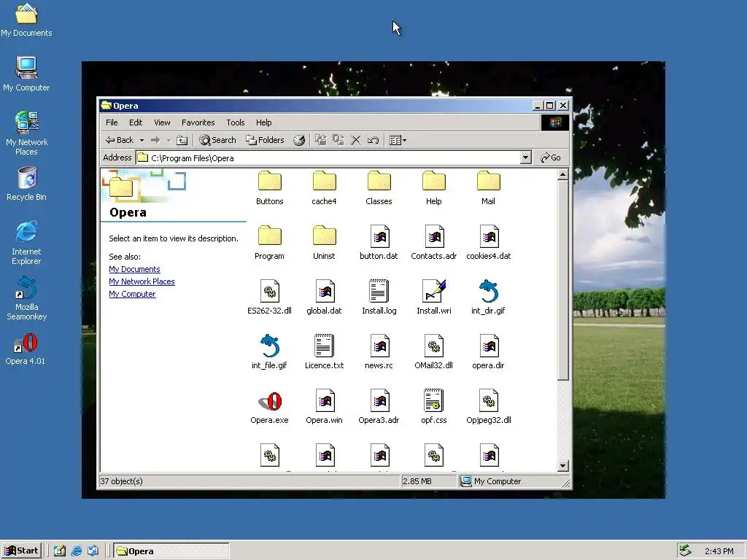
Task: Click the Copy To toolbar icon
Action: tap(338, 140)
